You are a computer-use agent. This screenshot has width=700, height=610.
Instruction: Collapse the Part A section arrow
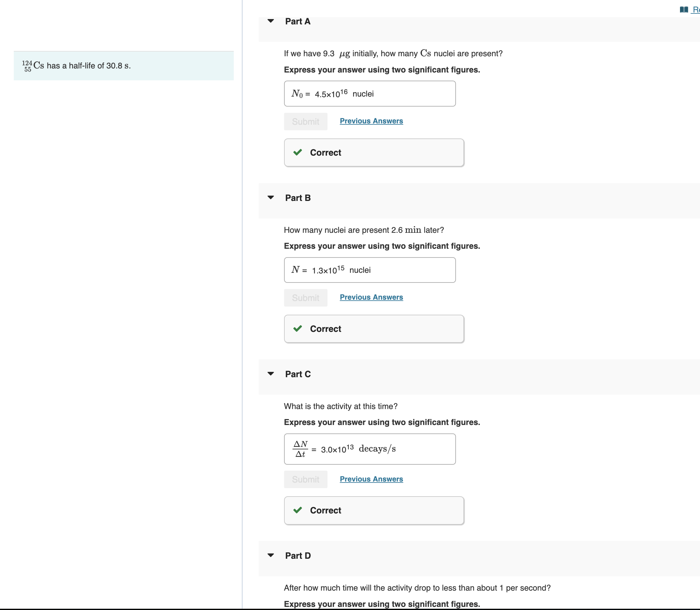pyautogui.click(x=271, y=21)
